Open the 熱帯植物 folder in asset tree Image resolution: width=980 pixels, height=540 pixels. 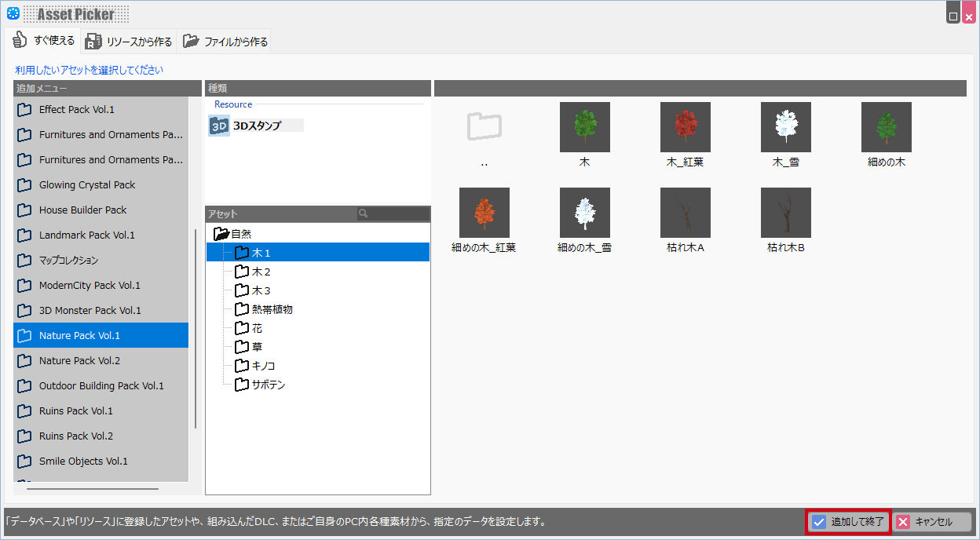(x=272, y=309)
